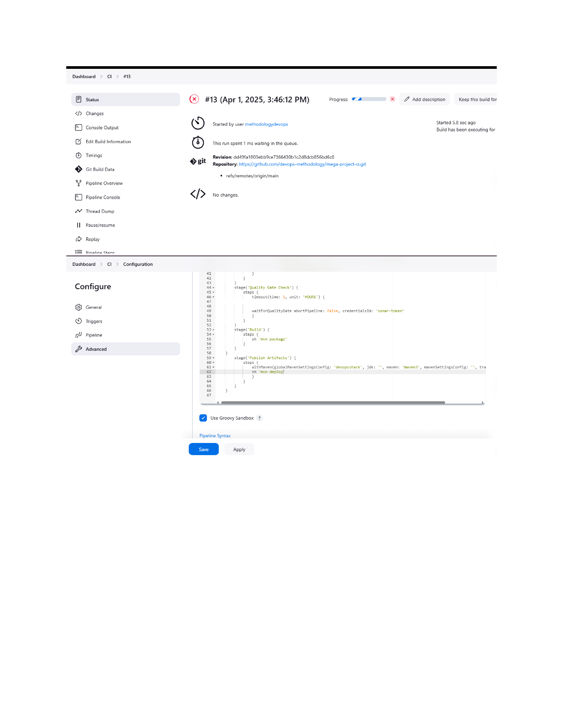The image size is (563, 728).
Task: Click the Pipeline Overview branch icon
Action: tap(78, 183)
